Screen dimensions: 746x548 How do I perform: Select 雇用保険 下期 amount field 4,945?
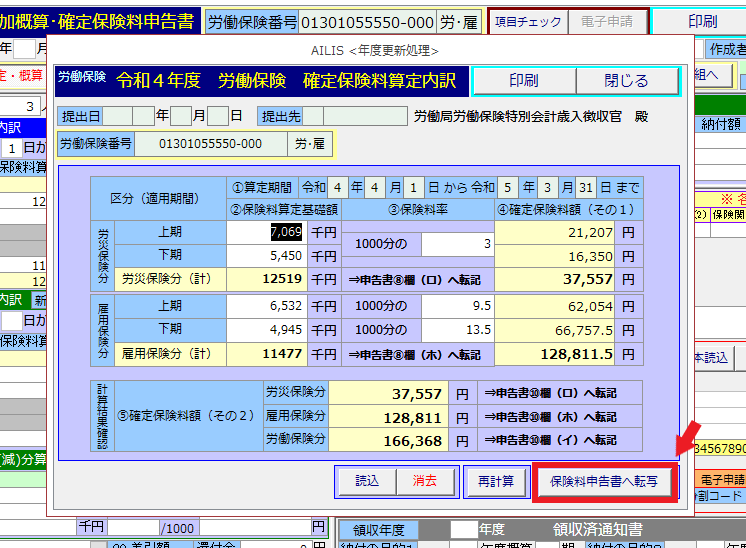pos(265,329)
